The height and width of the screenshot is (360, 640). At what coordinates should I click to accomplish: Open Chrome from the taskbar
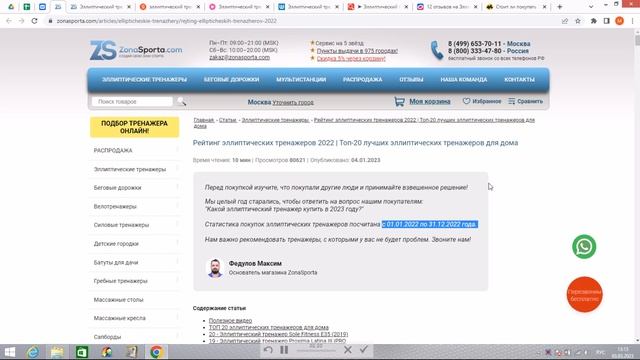[x=156, y=352]
